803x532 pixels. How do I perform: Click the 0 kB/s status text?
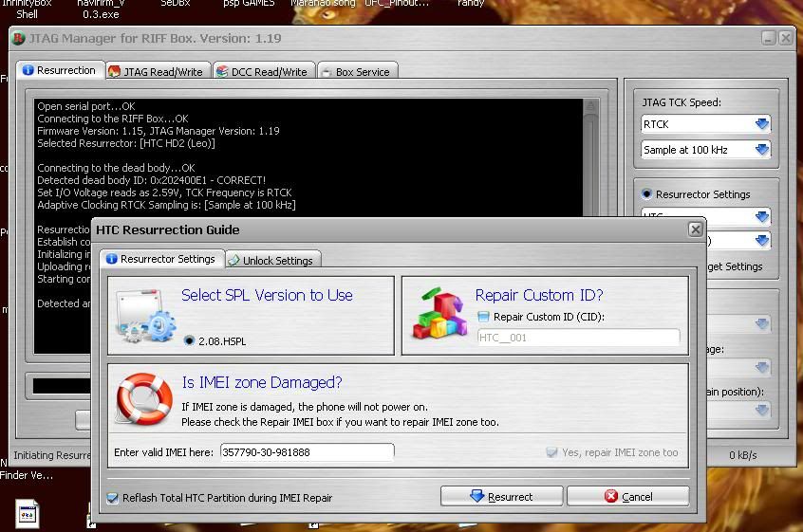tap(742, 455)
